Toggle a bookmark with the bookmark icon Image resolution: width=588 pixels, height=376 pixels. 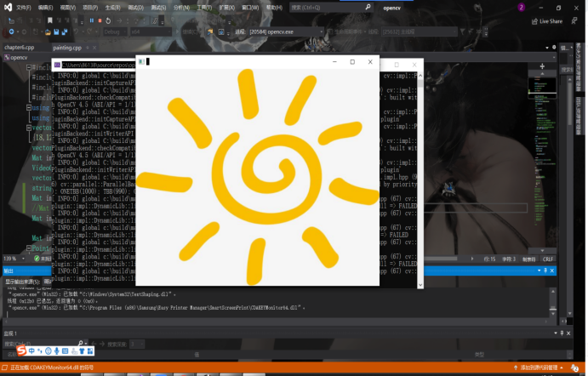pos(50,20)
